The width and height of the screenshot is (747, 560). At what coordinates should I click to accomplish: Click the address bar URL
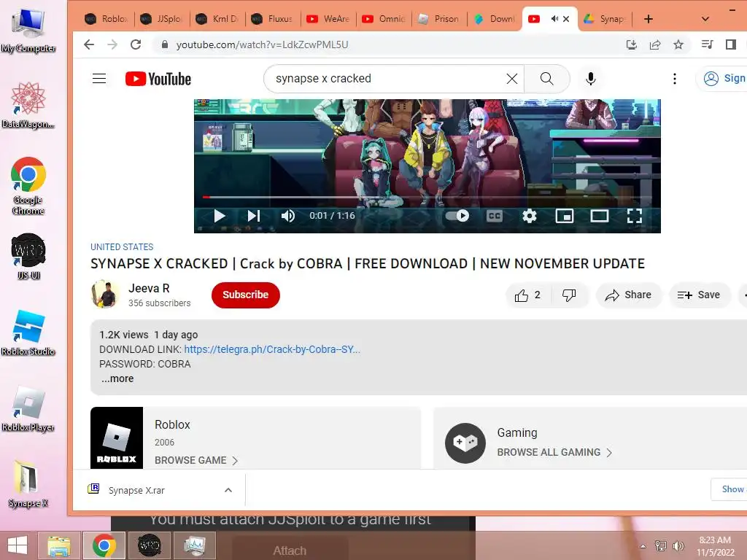[262, 44]
